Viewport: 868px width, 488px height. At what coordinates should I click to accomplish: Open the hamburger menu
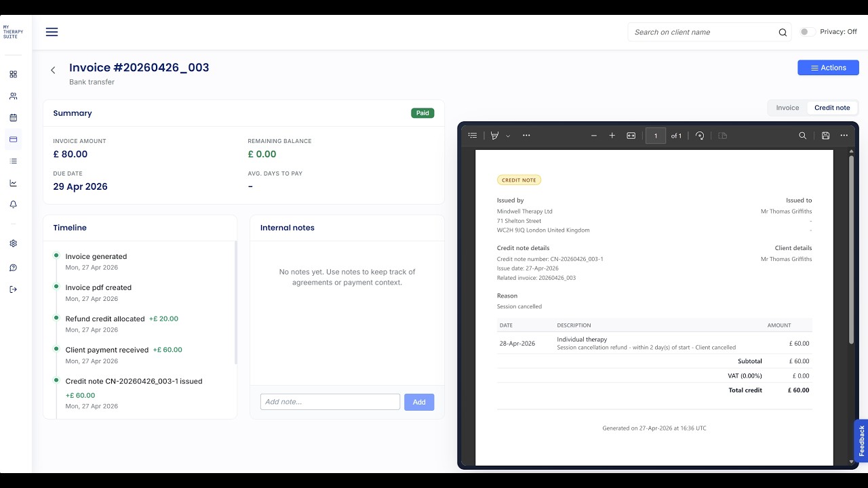[52, 32]
